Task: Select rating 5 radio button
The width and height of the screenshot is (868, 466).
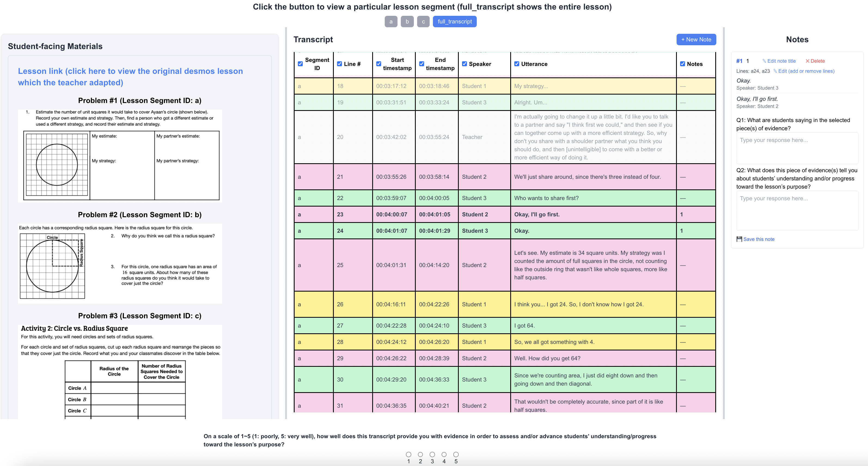Action: pos(456,454)
